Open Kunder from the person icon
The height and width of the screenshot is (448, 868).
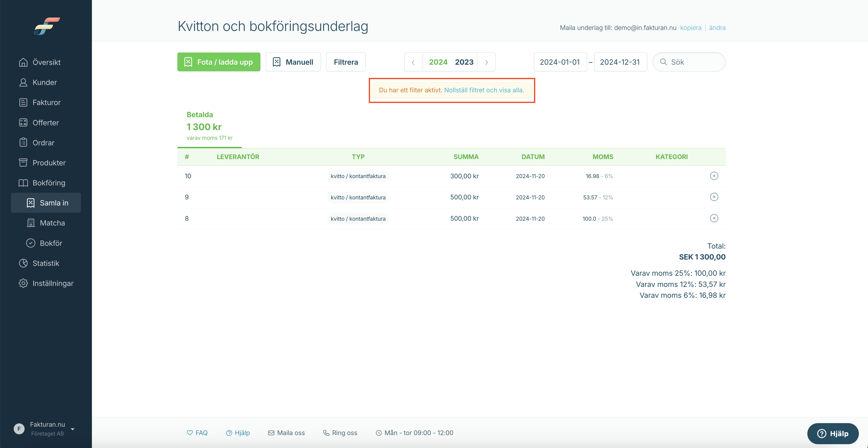tap(23, 82)
